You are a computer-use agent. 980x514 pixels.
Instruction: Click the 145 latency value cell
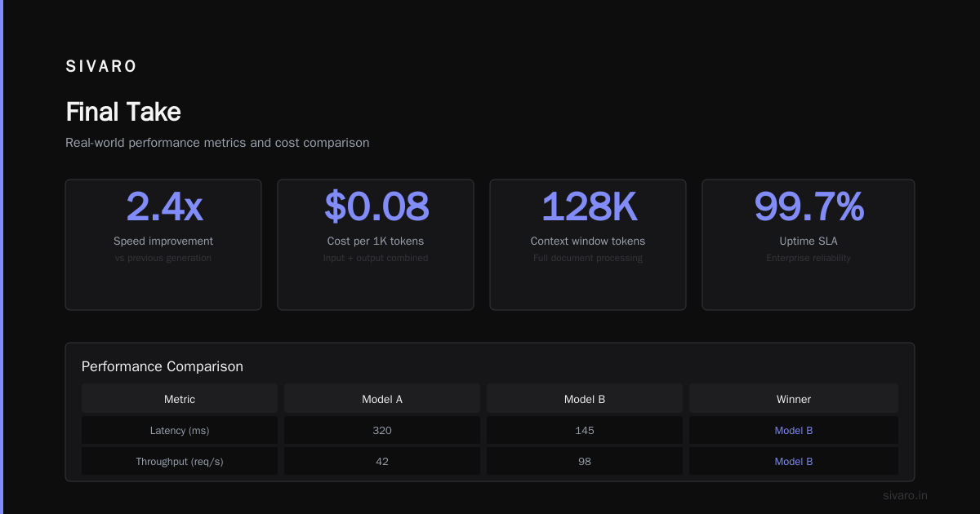(x=585, y=430)
